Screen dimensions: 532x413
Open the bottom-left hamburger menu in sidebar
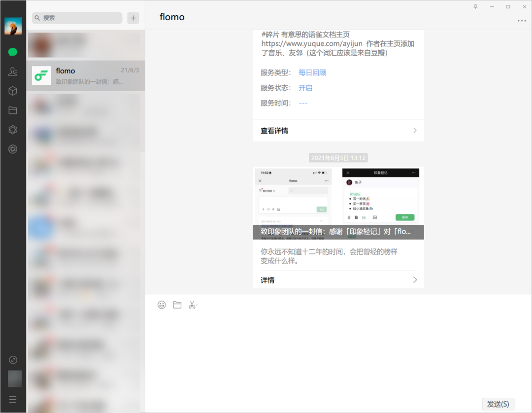tap(12, 399)
